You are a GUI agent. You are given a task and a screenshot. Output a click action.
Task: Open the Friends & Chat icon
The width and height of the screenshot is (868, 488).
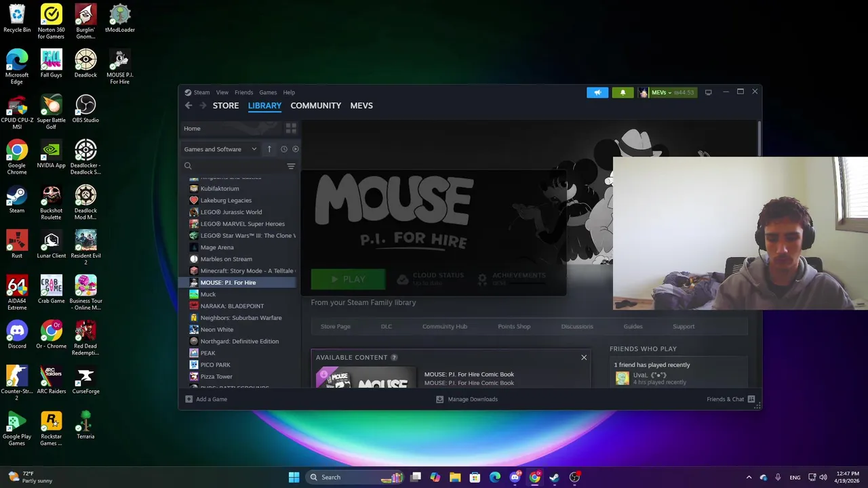pos(751,399)
